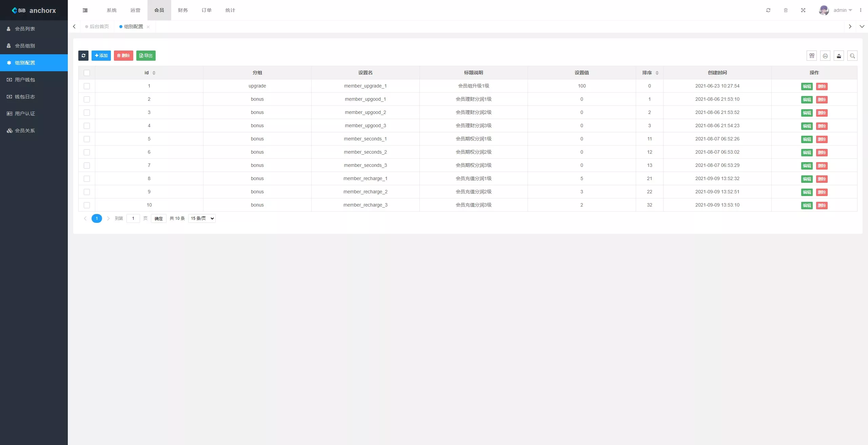Screen dimensions: 868x445
Task: Tick the checkbox for the member_recharge_3 row
Action: tap(87, 205)
